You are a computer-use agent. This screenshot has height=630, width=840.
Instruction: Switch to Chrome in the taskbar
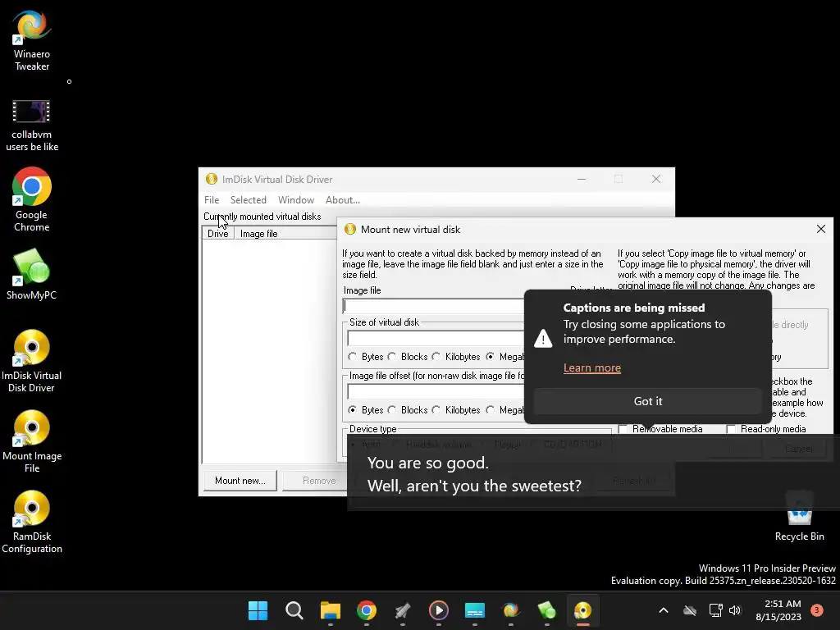coord(367,610)
